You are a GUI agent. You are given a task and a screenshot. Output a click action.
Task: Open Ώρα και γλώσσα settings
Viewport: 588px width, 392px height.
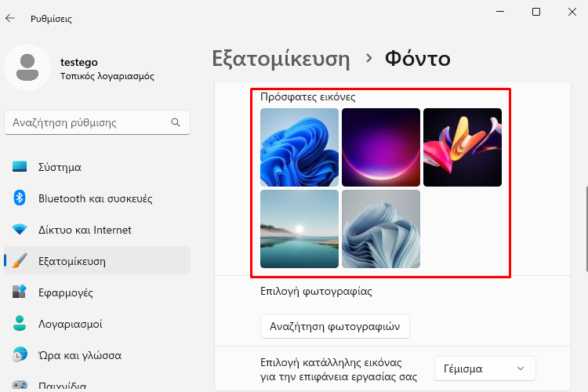(x=97, y=355)
